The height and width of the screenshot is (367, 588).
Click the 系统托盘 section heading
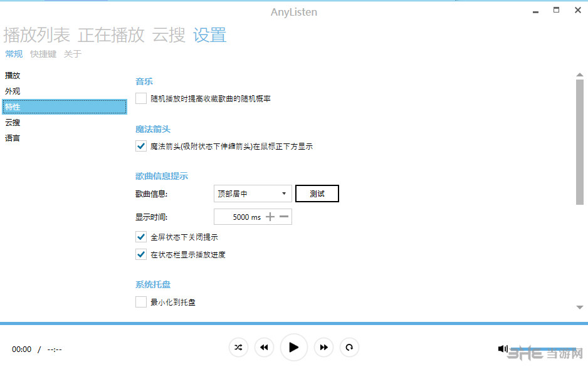tap(153, 284)
